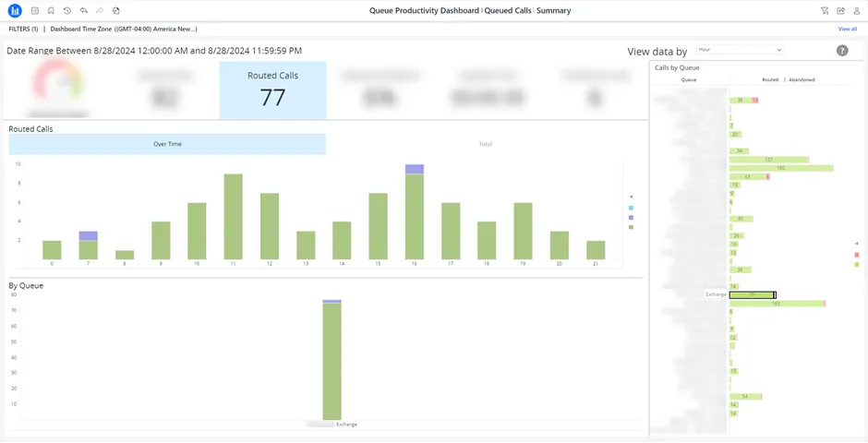Click the Exchange axis label under By Queue
This screenshot has width=868, height=443.
tap(346, 425)
